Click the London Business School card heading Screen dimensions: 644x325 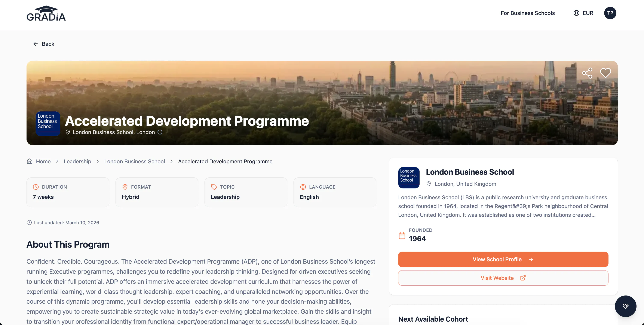click(470, 172)
